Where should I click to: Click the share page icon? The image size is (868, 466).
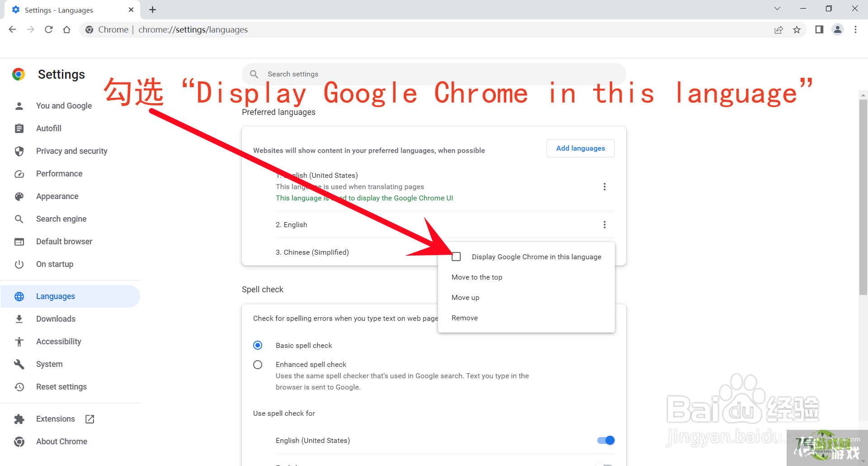778,30
